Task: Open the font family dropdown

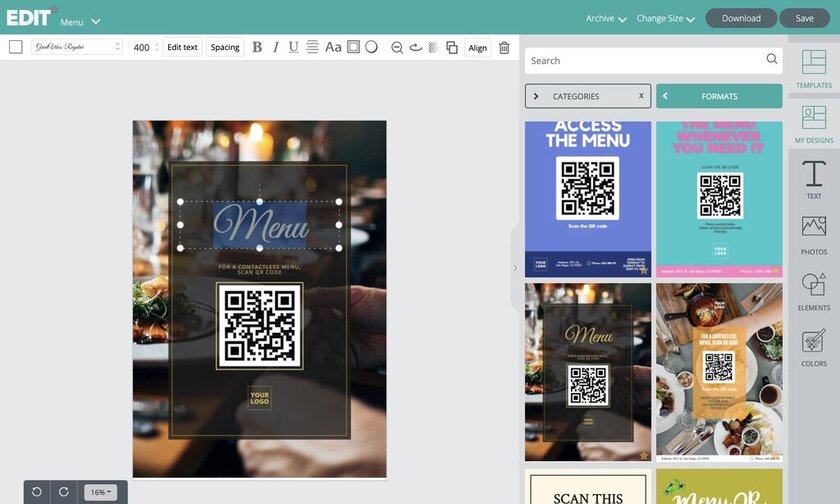Action: point(77,47)
